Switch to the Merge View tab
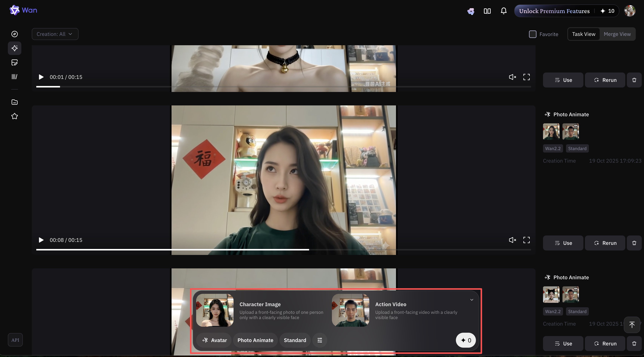 point(617,34)
